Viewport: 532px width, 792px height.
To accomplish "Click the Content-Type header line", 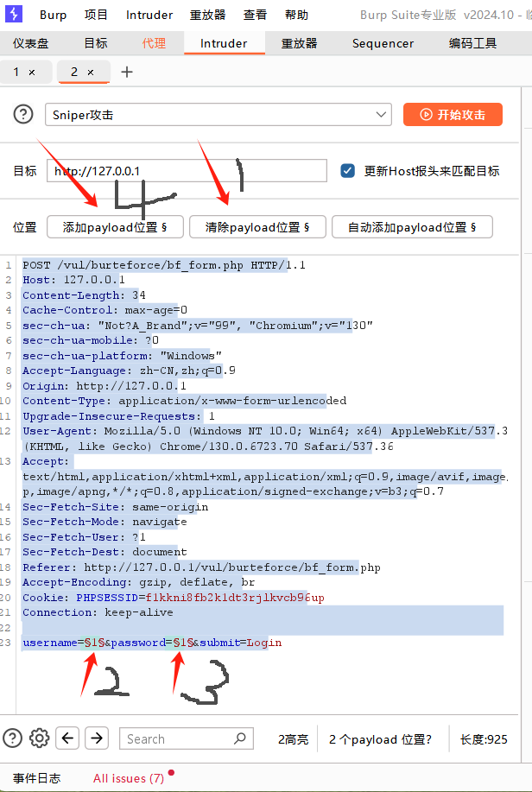I will 185,401.
